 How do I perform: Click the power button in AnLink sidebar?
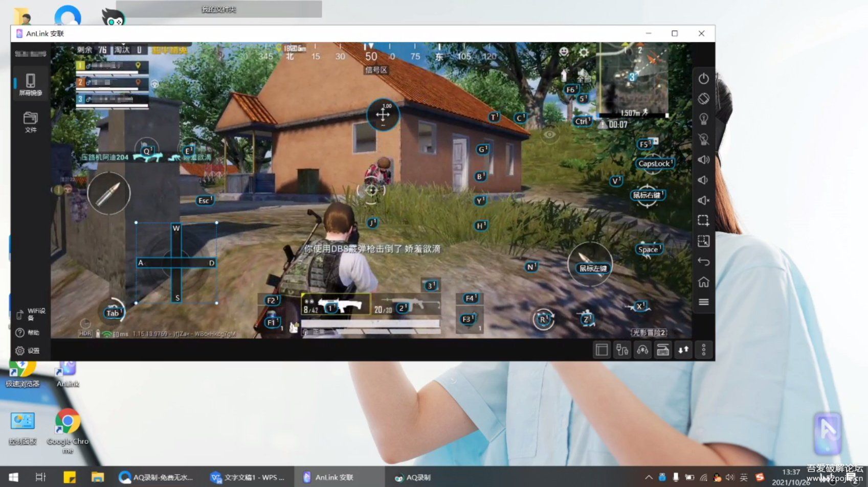[x=703, y=79]
